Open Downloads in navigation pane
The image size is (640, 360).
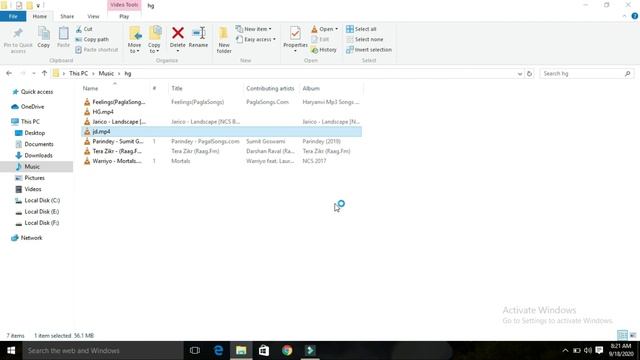click(x=34, y=156)
